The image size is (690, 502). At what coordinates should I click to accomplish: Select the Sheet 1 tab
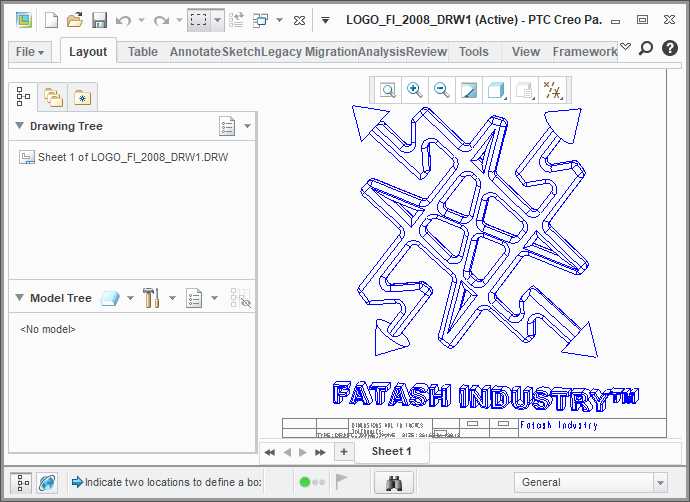[392, 451]
